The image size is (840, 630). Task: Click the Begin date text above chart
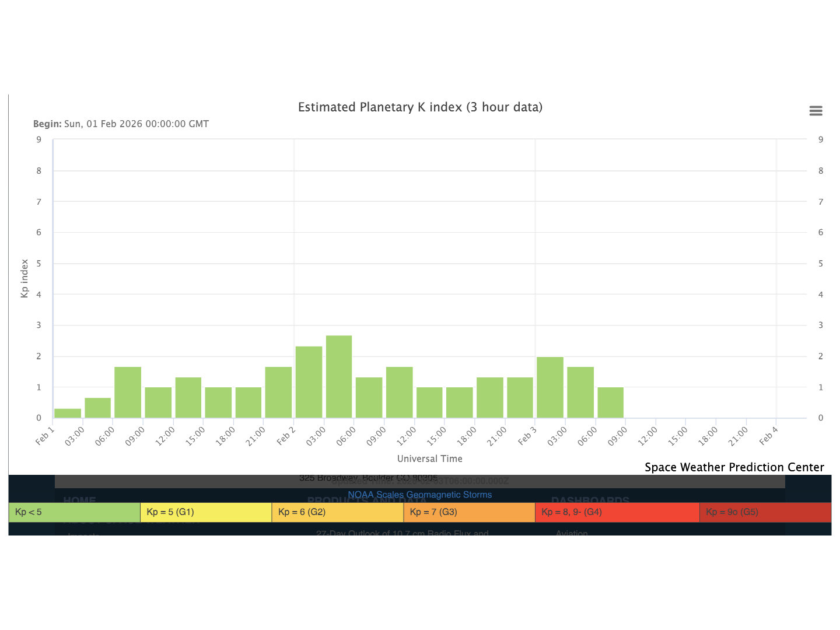click(x=121, y=124)
